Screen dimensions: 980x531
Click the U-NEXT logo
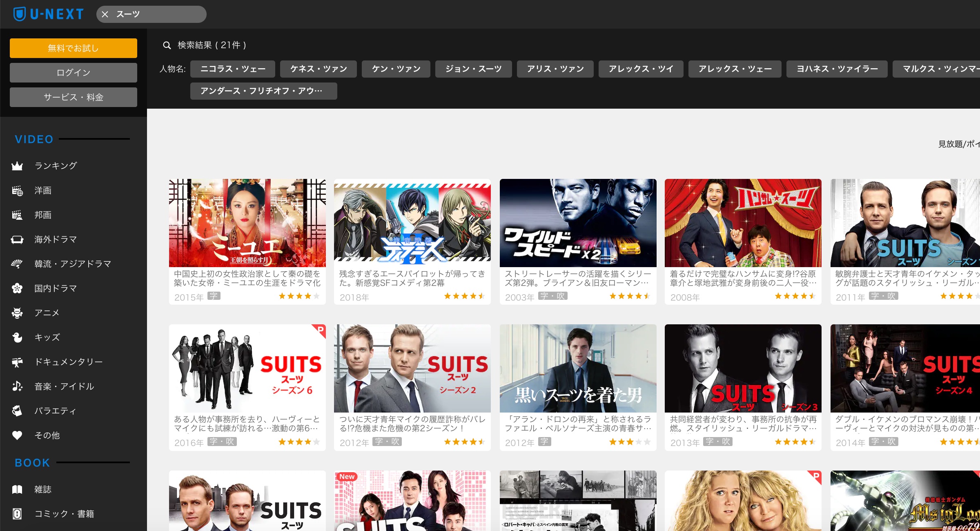tap(49, 14)
